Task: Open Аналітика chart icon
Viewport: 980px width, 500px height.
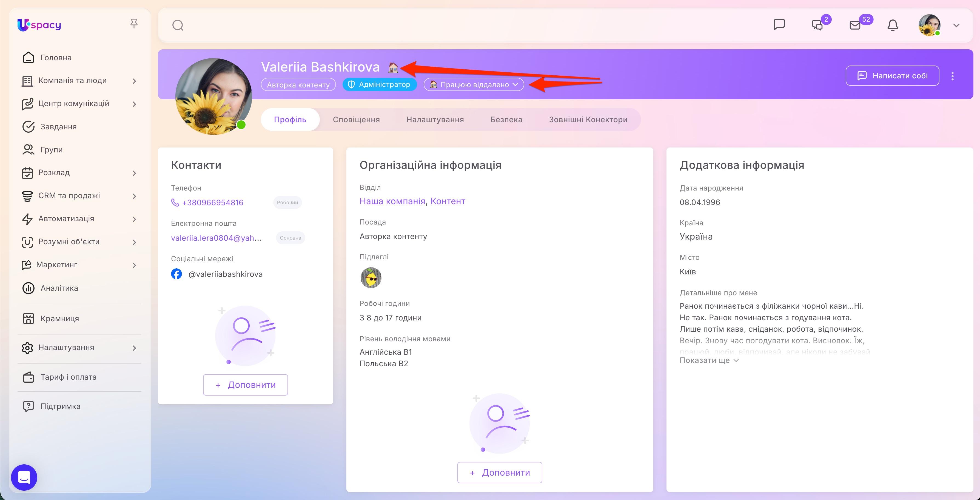Action: [x=28, y=288]
